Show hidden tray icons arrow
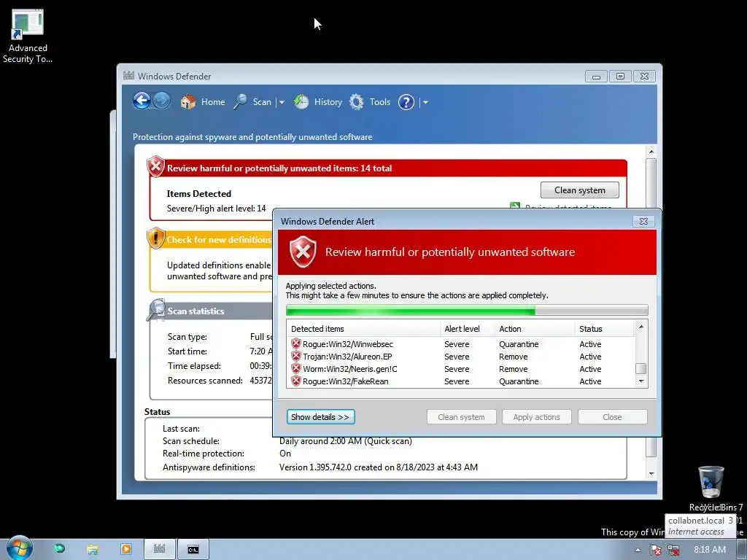Viewport: 747px width, 560px height. click(x=638, y=550)
